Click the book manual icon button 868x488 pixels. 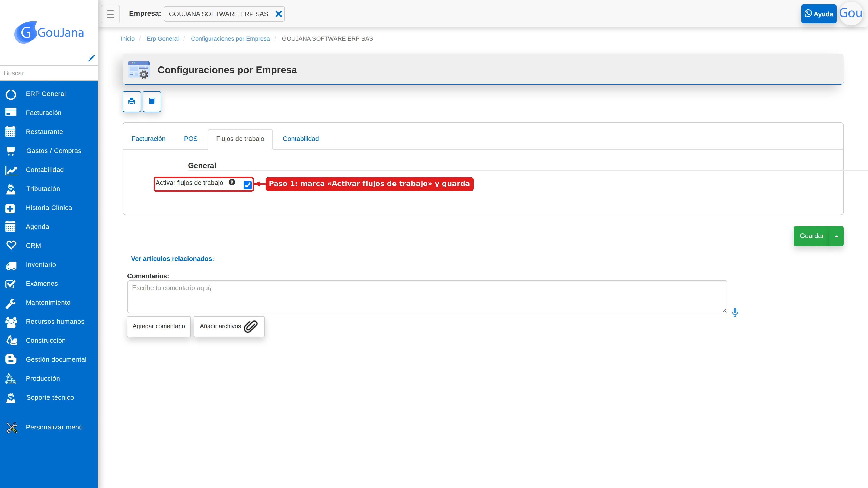[152, 101]
